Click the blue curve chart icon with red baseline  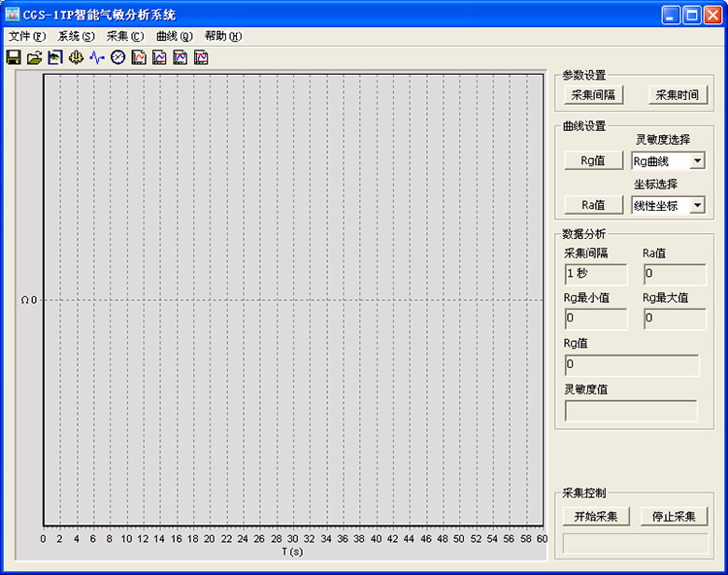159,57
